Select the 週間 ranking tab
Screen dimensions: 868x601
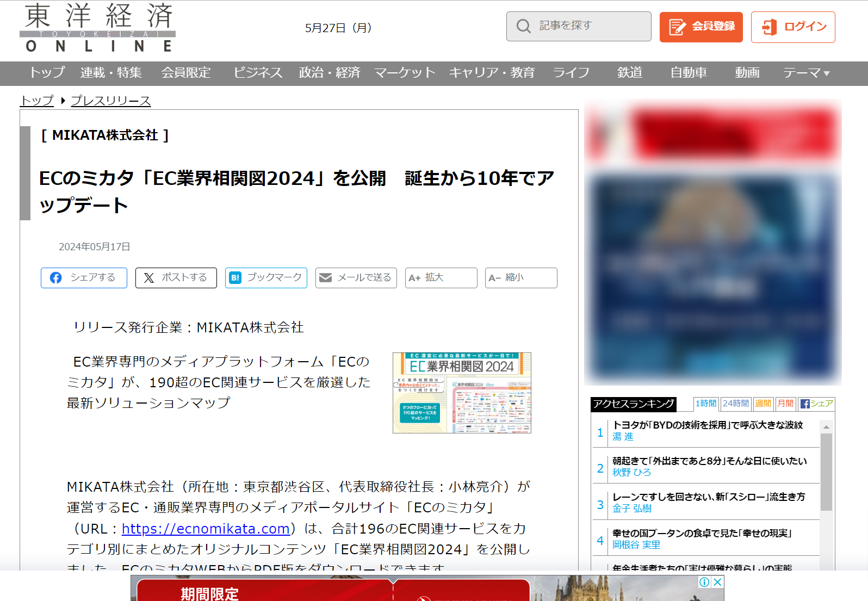coord(763,404)
